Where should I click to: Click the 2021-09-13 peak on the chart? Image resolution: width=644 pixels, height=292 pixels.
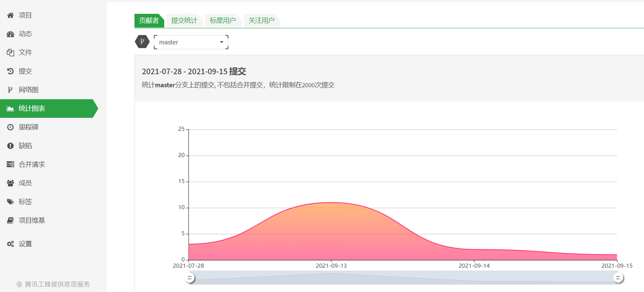pos(331,202)
